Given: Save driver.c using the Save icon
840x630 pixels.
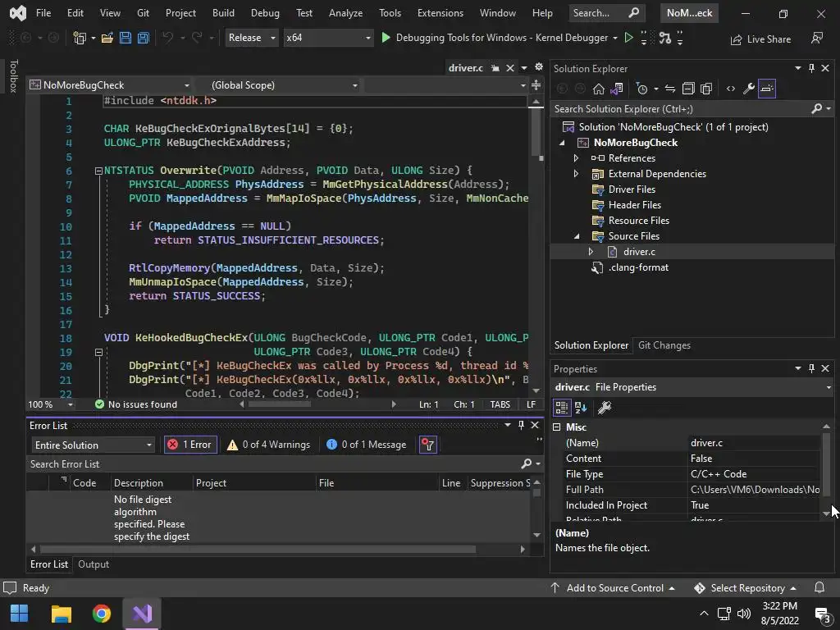Looking at the screenshot, I should [126, 38].
